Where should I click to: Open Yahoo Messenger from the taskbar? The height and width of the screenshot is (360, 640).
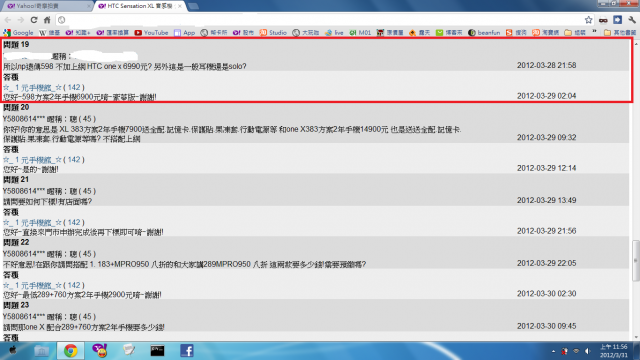[x=99, y=351]
